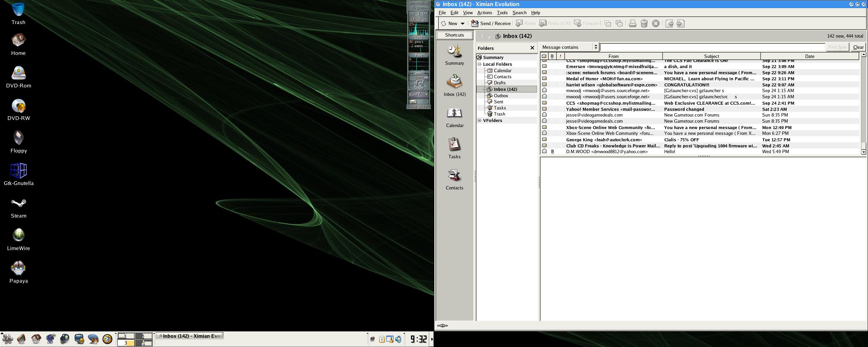Sort messages by the read status column header

544,56
